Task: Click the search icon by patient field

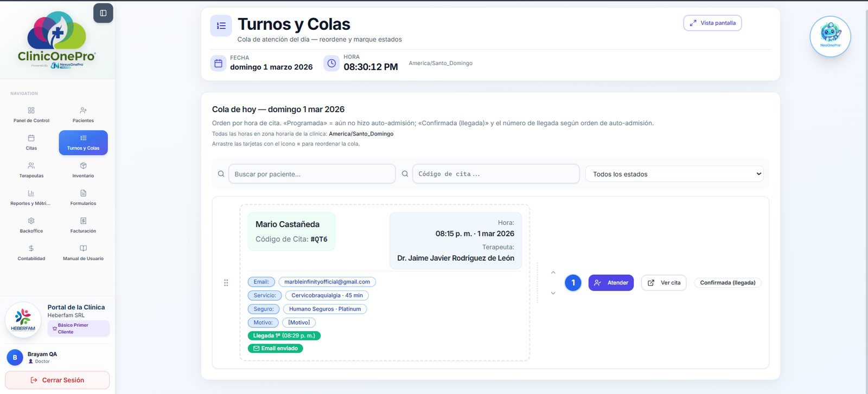Action: click(221, 174)
